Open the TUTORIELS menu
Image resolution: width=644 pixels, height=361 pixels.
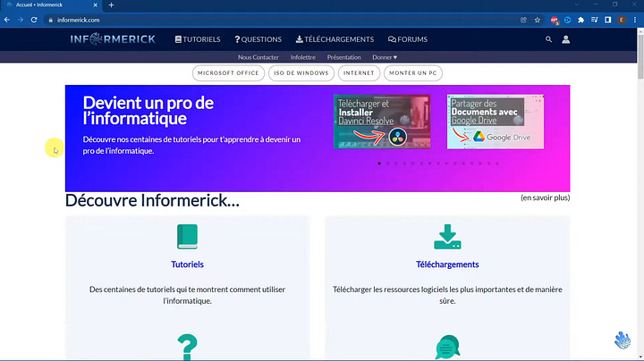[198, 39]
